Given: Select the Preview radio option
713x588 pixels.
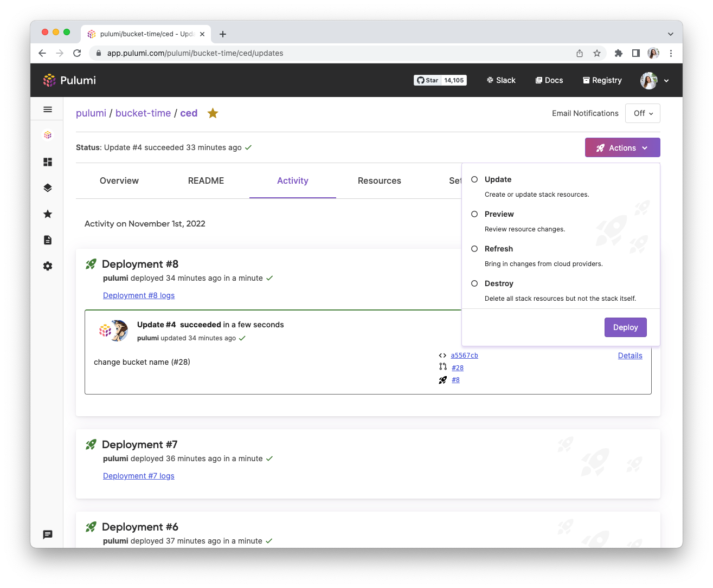Looking at the screenshot, I should click(x=474, y=214).
